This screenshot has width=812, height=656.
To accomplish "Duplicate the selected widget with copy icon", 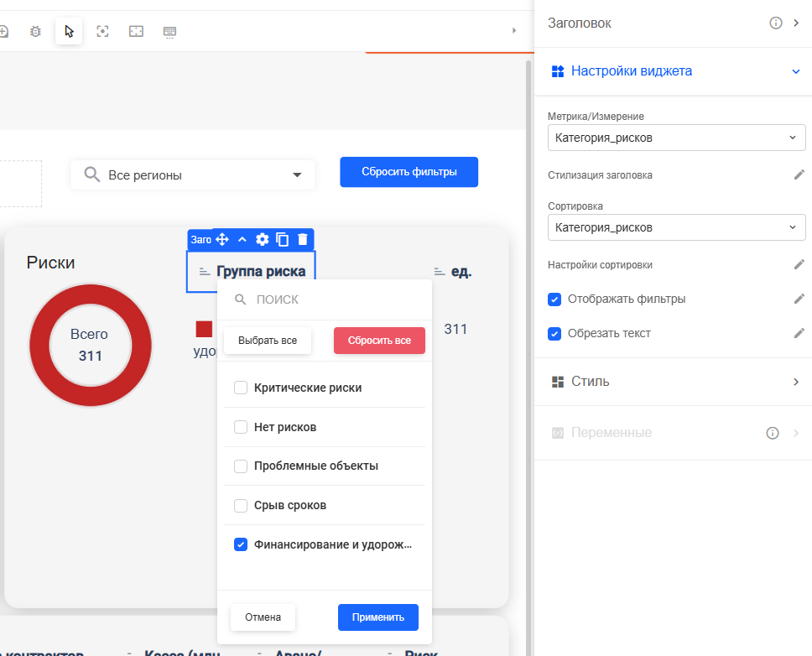I will pos(283,240).
